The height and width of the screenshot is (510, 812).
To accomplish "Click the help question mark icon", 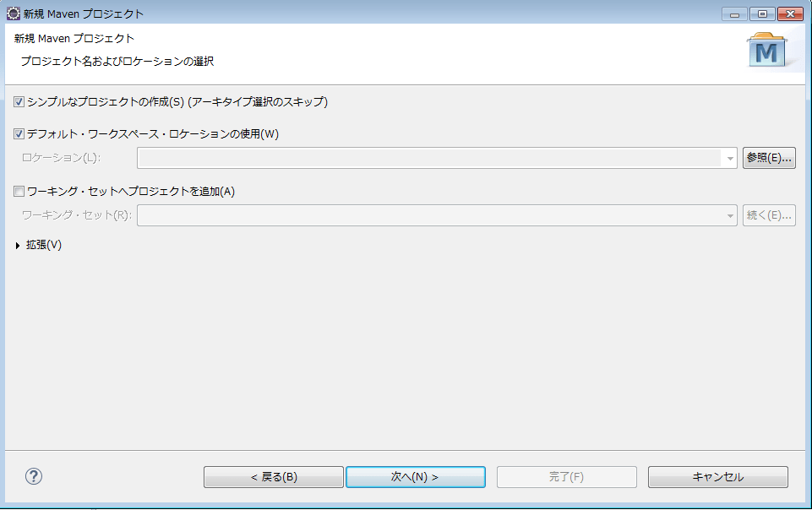I will tap(34, 476).
